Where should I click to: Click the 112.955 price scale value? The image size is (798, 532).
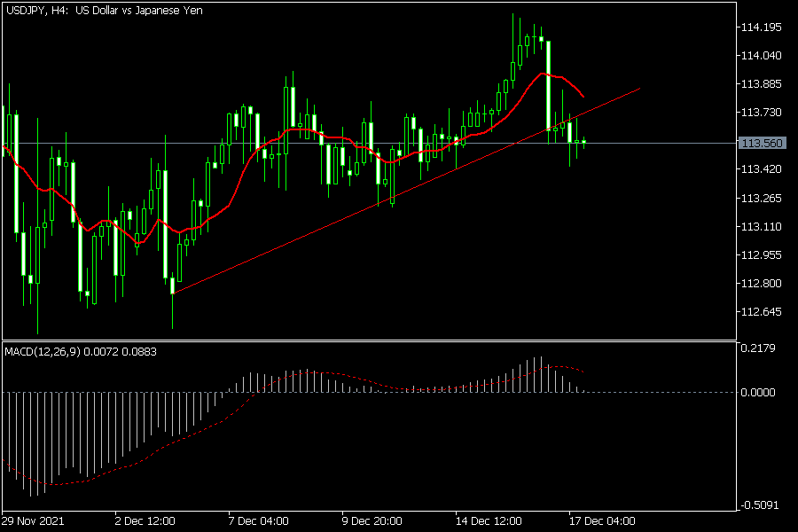(762, 255)
